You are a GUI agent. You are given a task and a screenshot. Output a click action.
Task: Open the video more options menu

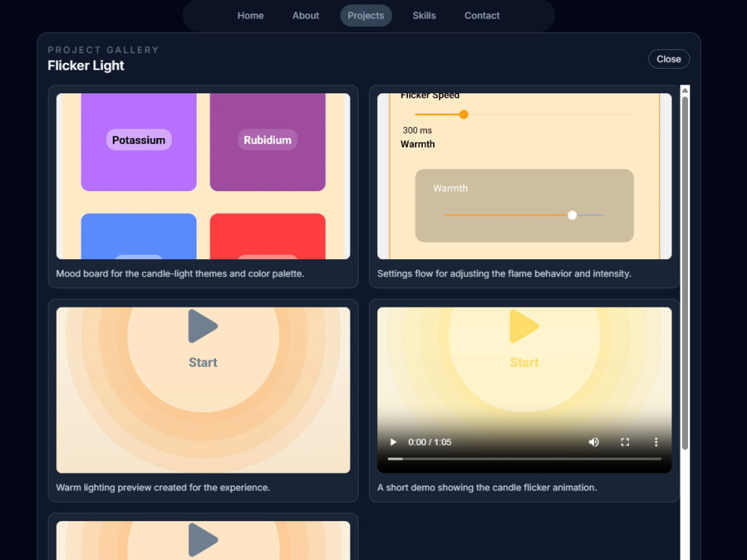coord(656,442)
